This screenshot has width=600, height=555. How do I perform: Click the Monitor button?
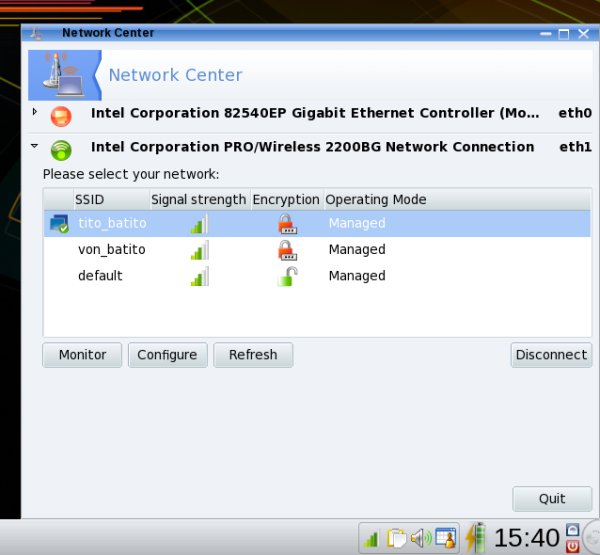coord(82,355)
